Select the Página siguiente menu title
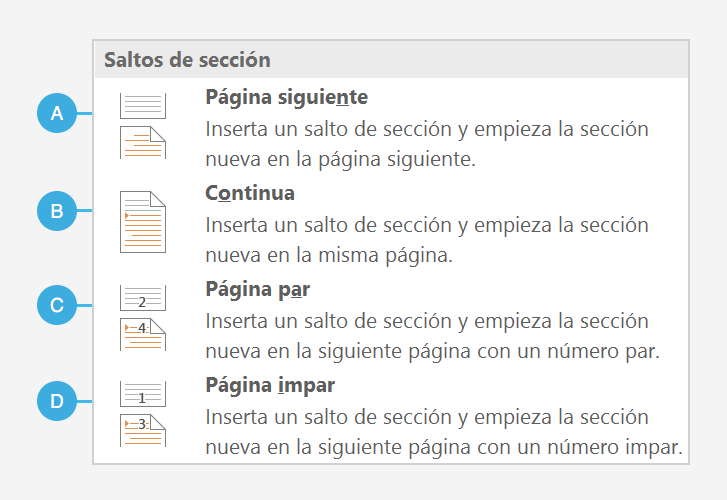This screenshot has width=727, height=500. tap(287, 97)
